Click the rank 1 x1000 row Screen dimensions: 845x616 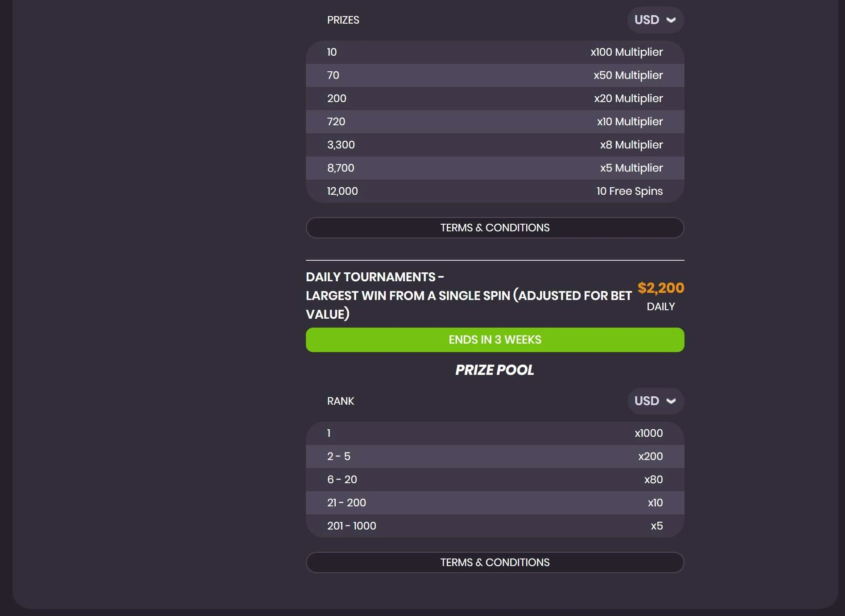[495, 433]
